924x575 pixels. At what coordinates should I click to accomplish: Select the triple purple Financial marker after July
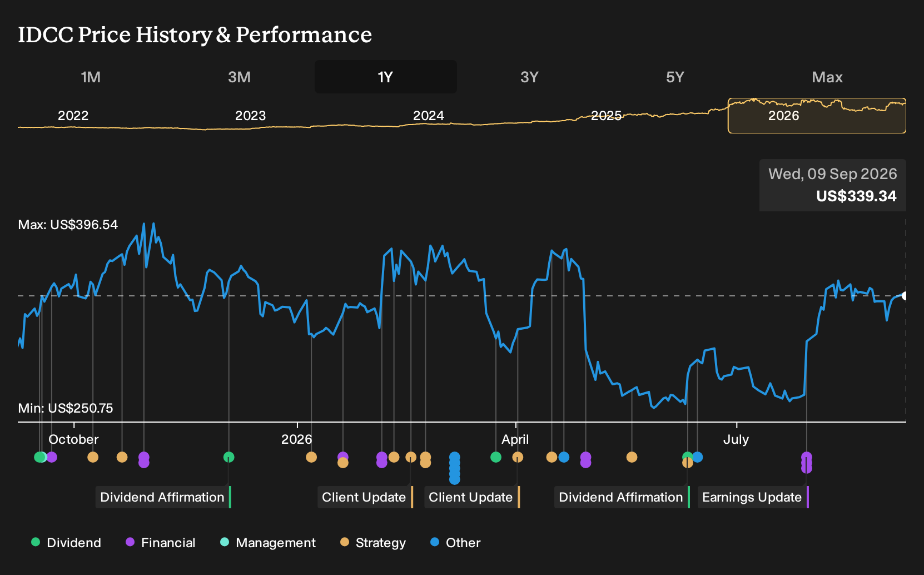coord(807,463)
